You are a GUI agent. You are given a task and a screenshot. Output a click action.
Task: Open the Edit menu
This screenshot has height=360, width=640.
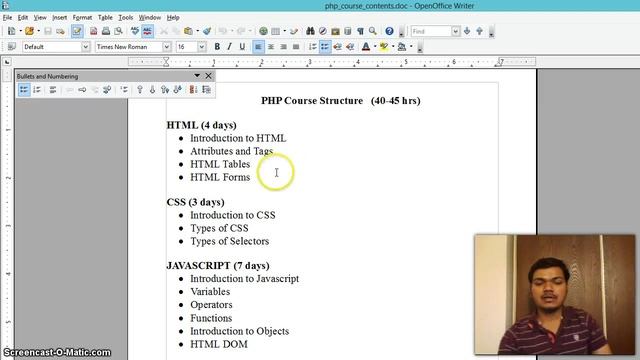(x=23, y=18)
